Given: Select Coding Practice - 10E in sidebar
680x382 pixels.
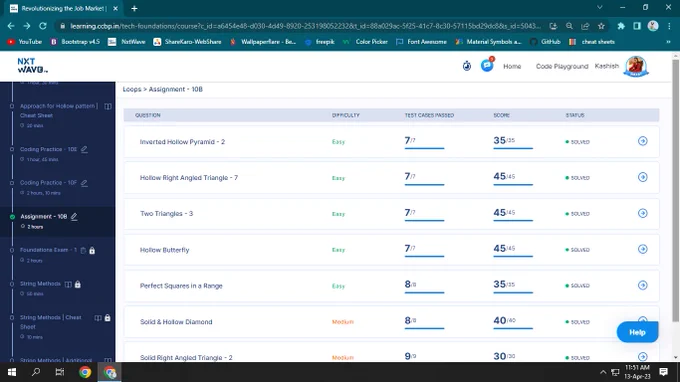Looking at the screenshot, I should tap(49, 149).
